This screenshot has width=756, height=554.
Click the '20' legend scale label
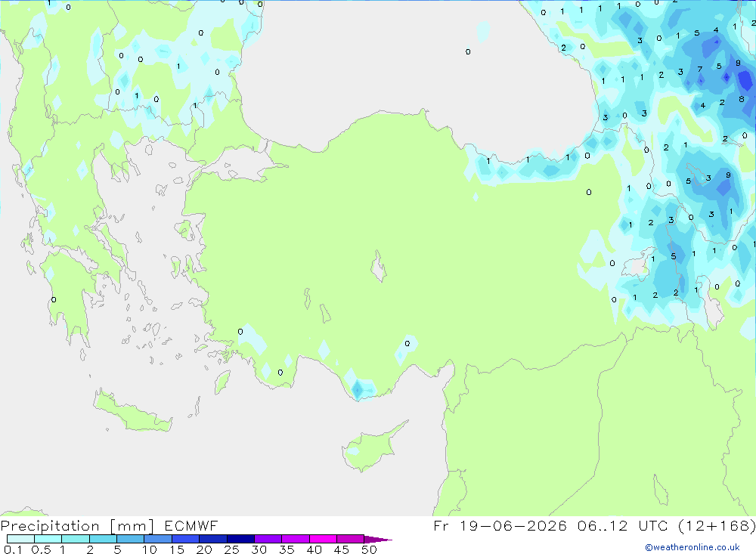click(x=204, y=549)
